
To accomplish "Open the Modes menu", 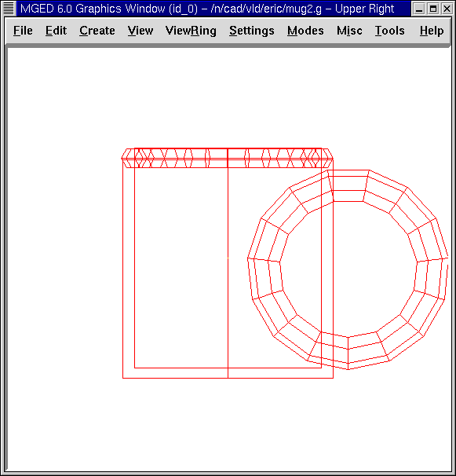I will pos(305,31).
